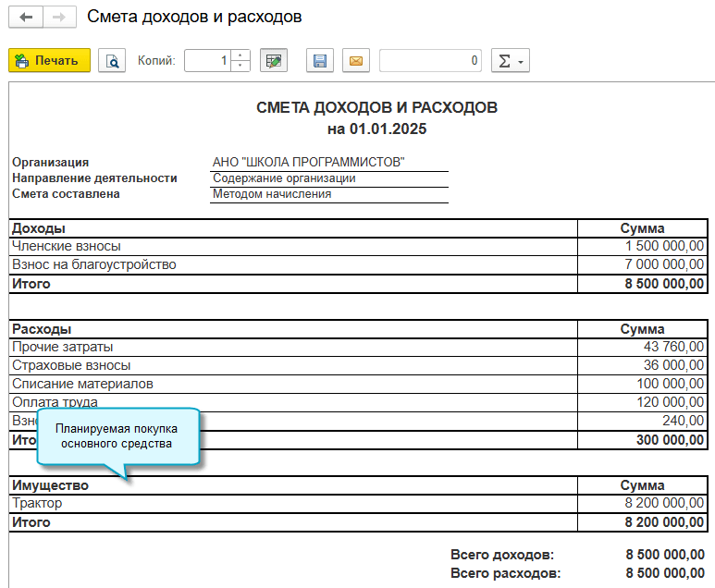Go forward with the right arrow button
This screenshot has height=588, width=715.
pos(59,18)
